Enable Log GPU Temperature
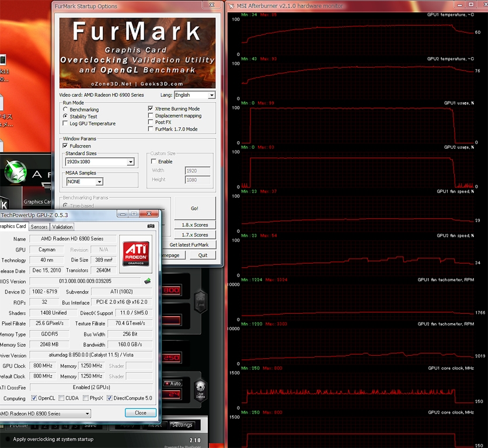488x448 pixels. pos(65,123)
